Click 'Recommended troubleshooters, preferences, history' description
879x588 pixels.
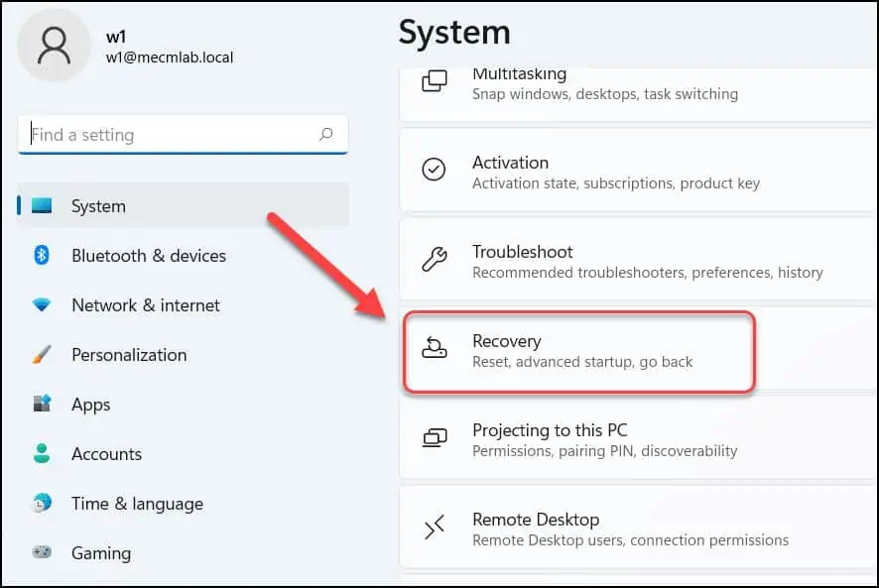point(648,273)
